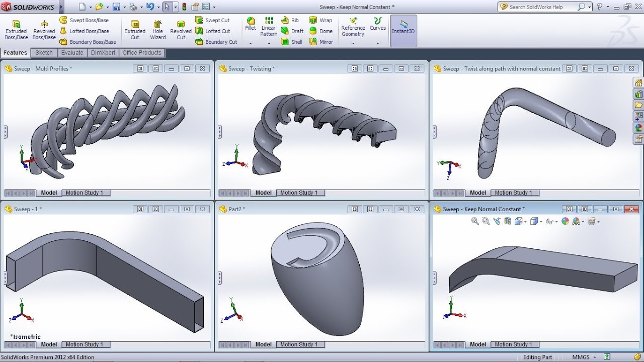Expand the Linear Pattern dropdown arrow
644x362 pixels.
[269, 43]
